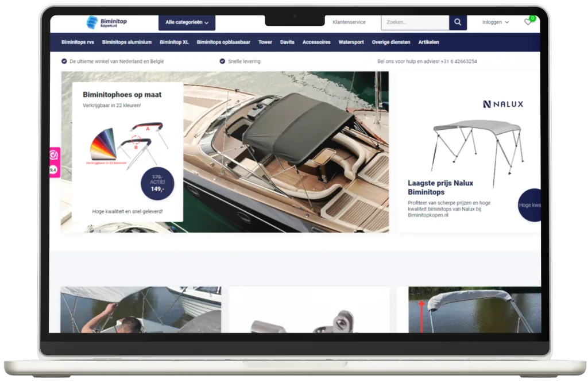Click the Laagste prijs Nalux Biminitops heading

pos(440,188)
